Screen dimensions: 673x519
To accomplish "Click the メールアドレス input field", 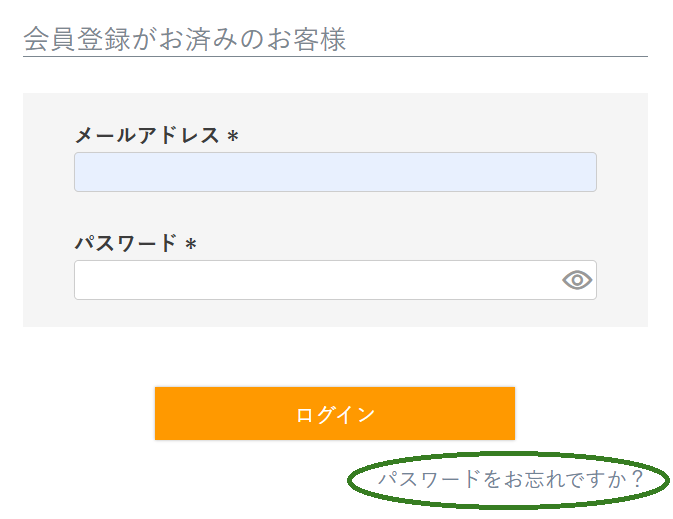I will [335, 172].
